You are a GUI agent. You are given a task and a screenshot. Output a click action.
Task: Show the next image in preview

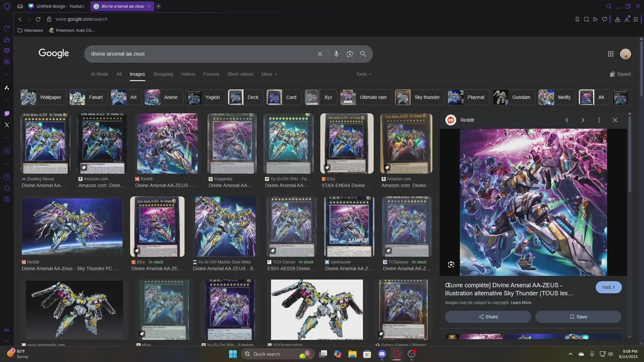(x=583, y=120)
